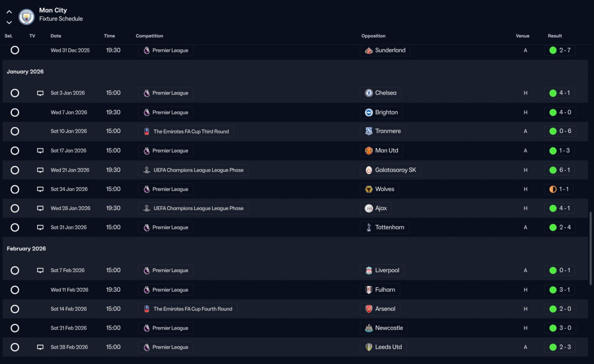Sort fixtures by Result column header
This screenshot has width=594, height=364.
tap(555, 36)
